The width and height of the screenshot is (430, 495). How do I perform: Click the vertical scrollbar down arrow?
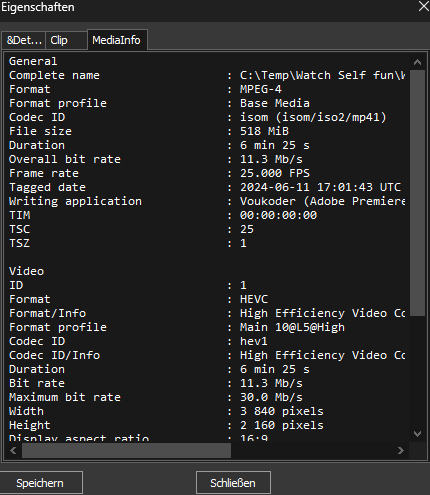pos(417,434)
